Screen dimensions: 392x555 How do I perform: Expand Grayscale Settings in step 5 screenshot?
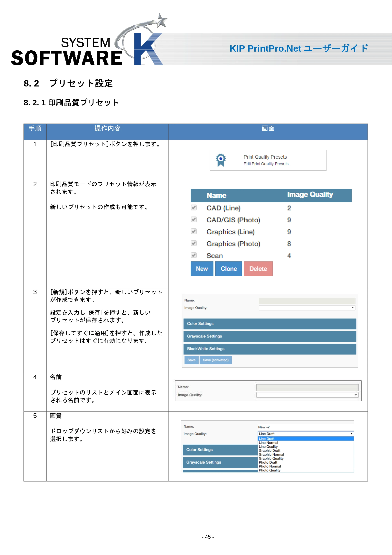click(220, 462)
